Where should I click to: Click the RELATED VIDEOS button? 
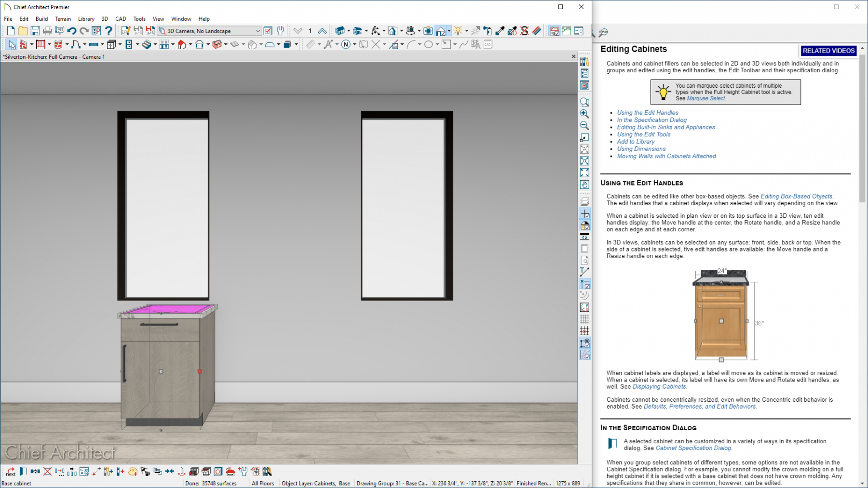[828, 51]
